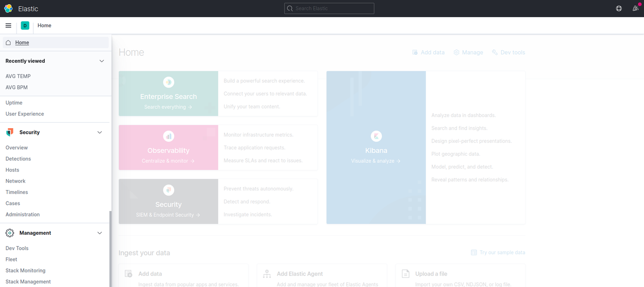Click the Add data document icon
644x287 pixels.
(129, 274)
